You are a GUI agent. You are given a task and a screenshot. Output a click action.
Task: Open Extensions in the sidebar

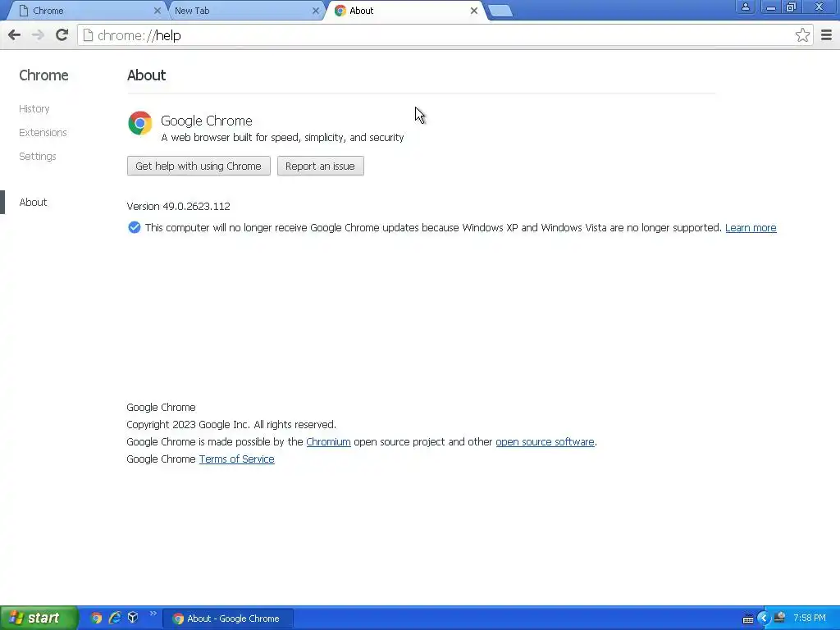click(x=43, y=132)
